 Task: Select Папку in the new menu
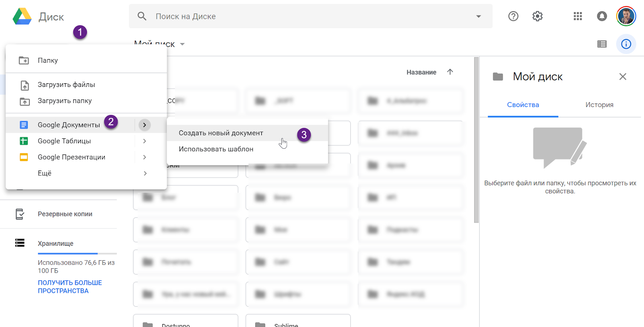point(86,60)
